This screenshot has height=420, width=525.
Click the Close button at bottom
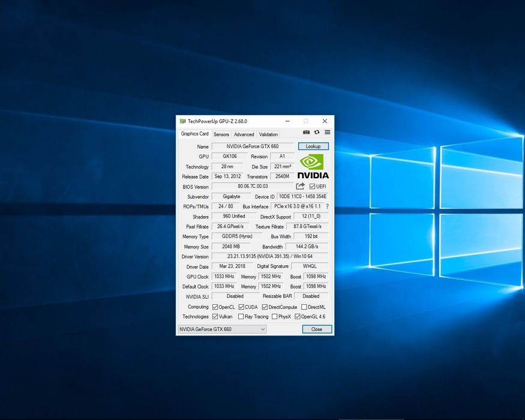coord(317,329)
